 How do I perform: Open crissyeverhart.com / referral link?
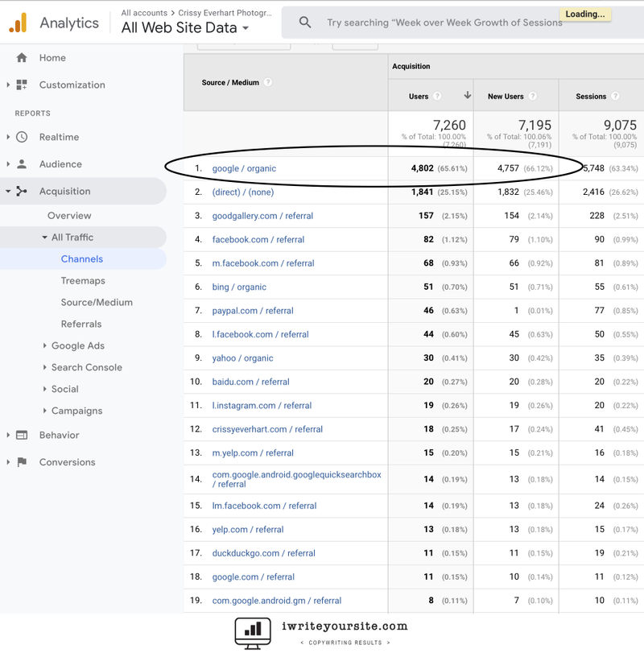pos(267,429)
